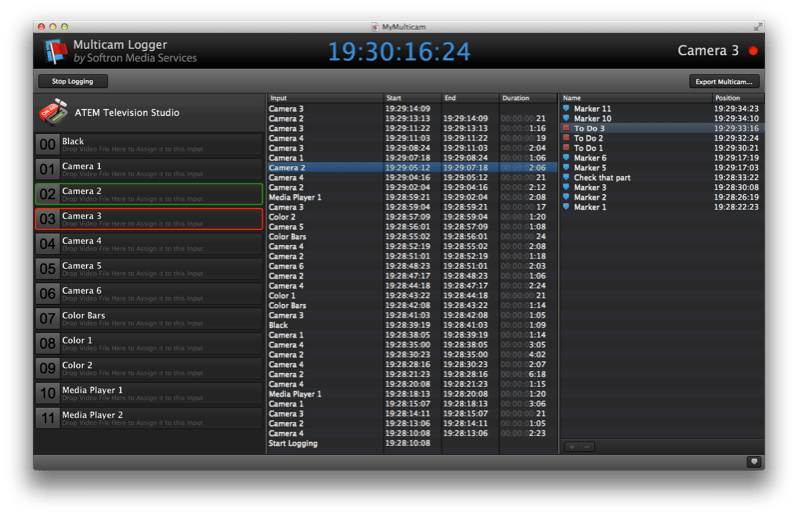Image resolution: width=798 pixels, height=516 pixels.
Task: Open the Export Multicam dialog
Action: (x=724, y=81)
